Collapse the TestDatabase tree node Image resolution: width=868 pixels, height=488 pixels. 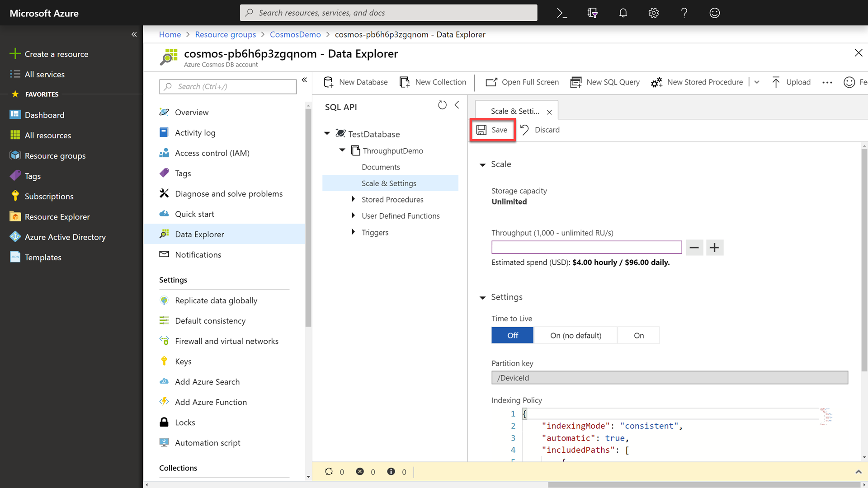327,134
